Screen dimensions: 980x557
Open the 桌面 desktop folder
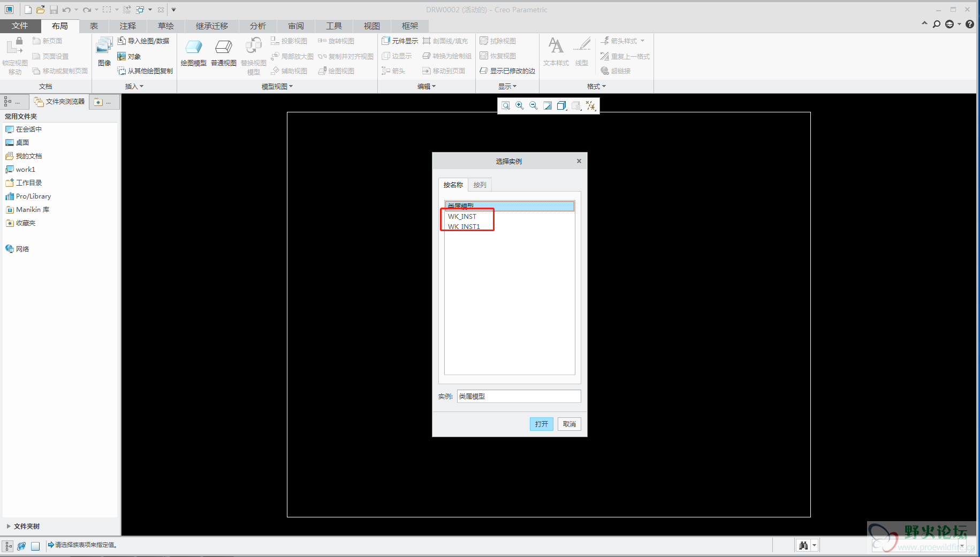coord(17,142)
